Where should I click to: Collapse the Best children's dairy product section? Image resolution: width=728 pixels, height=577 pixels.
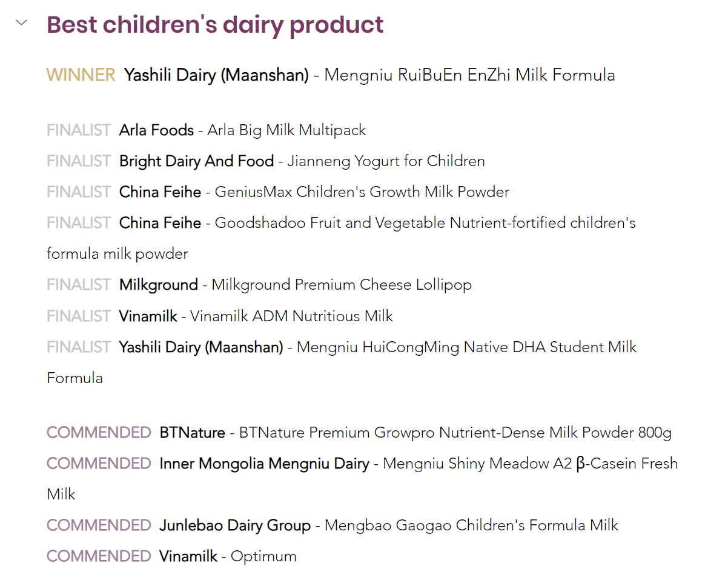point(22,23)
